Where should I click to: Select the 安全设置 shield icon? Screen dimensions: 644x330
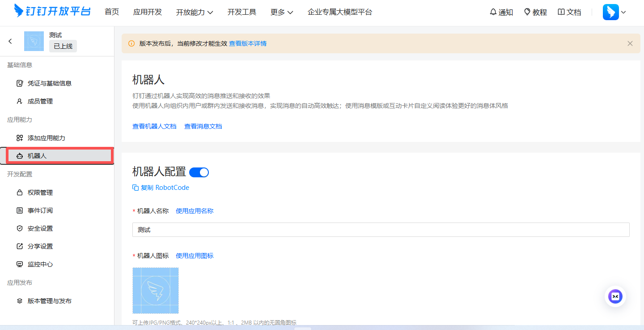(19, 228)
